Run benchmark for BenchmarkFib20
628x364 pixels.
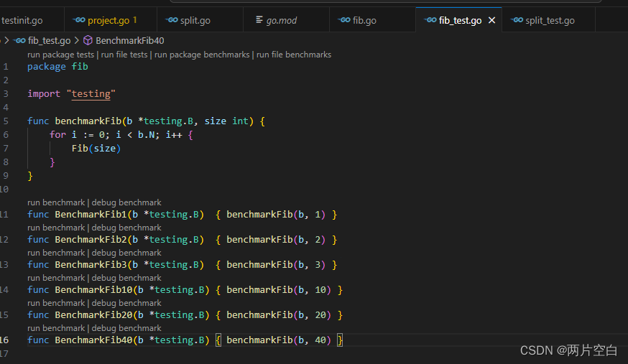click(x=56, y=303)
